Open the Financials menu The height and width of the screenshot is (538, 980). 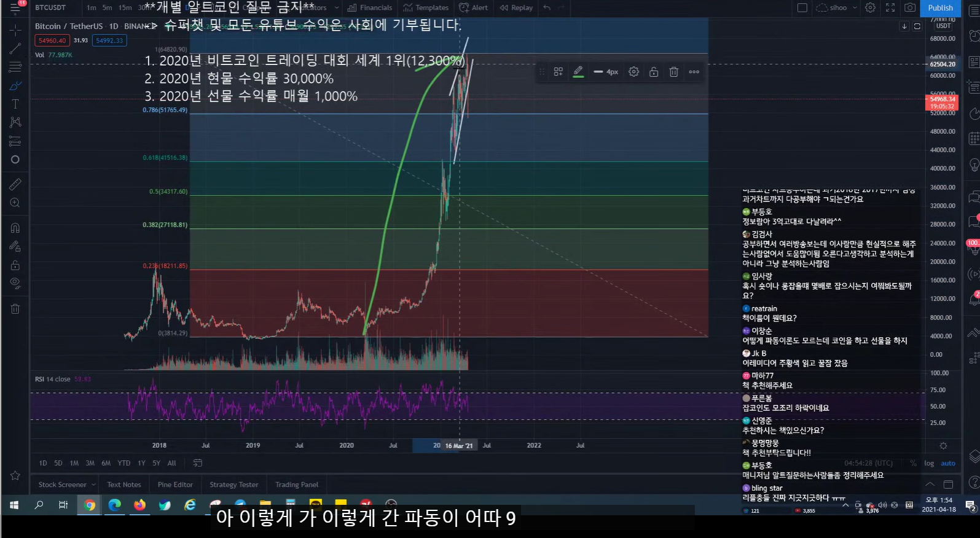click(x=370, y=8)
